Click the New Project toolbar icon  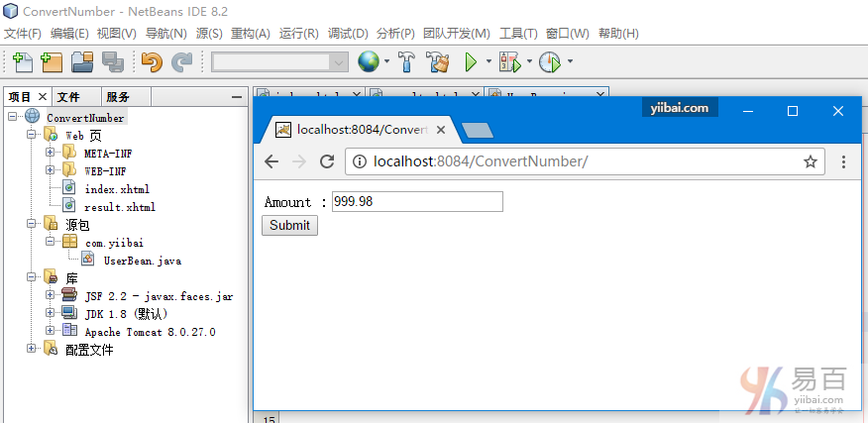coord(52,62)
